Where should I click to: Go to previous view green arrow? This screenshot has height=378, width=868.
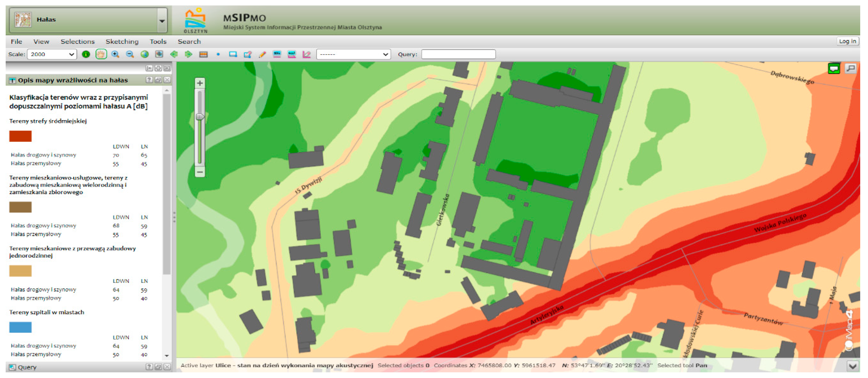click(174, 54)
